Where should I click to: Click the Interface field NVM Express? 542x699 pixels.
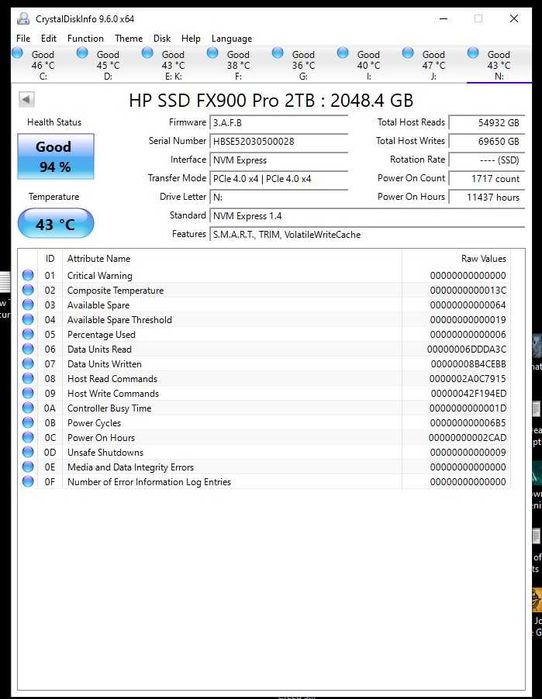[x=279, y=160]
